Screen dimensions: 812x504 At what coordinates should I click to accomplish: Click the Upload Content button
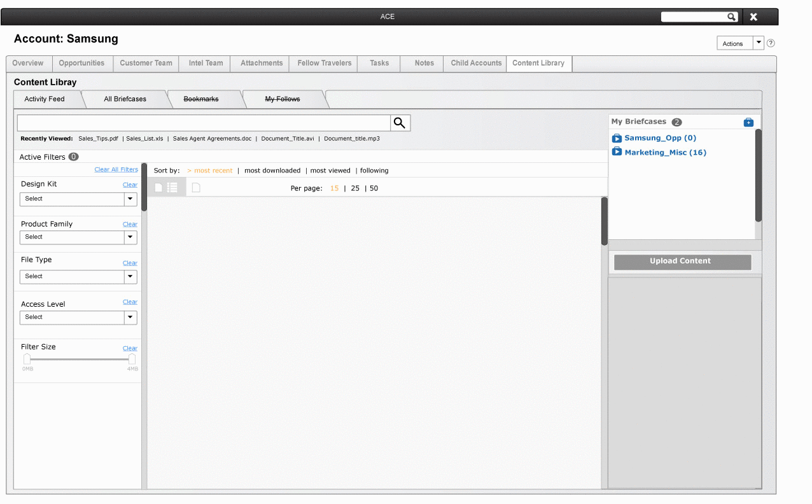pyautogui.click(x=682, y=261)
